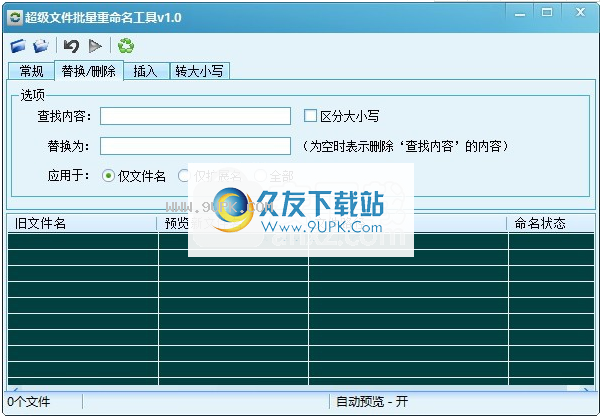Select the 替换/删除 tab
This screenshot has height=420, width=603.
tap(89, 71)
